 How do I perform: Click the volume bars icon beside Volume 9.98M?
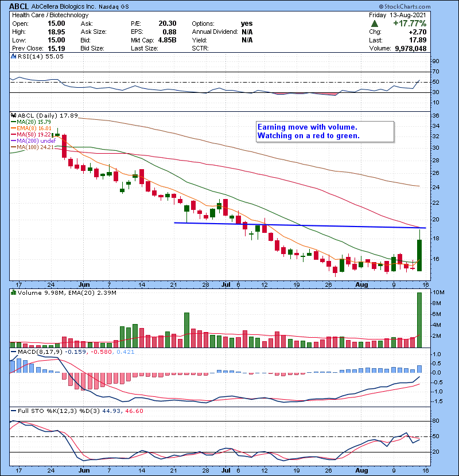point(13,292)
